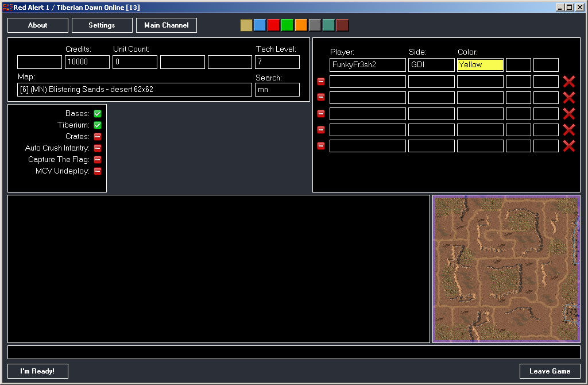The height and width of the screenshot is (385, 588).
Task: Kick player slot 4 with red X
Action: [x=569, y=113]
